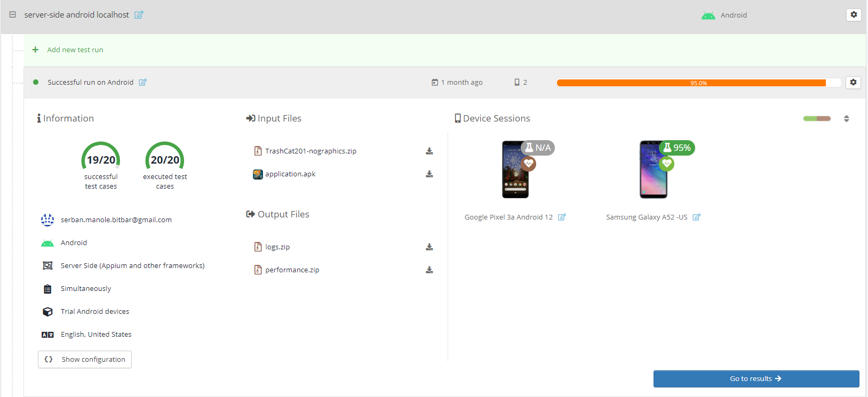This screenshot has width=868, height=397.
Task: Download the logs.zip output file
Action: (x=429, y=247)
